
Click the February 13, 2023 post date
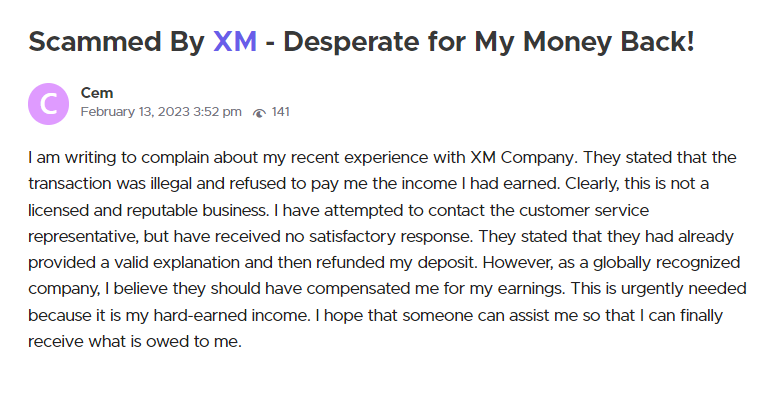point(135,112)
